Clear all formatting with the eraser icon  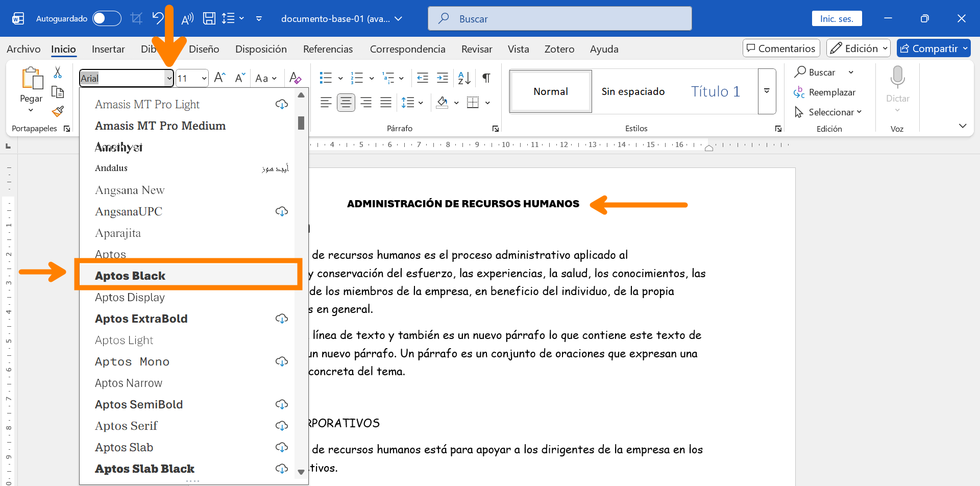(x=295, y=78)
